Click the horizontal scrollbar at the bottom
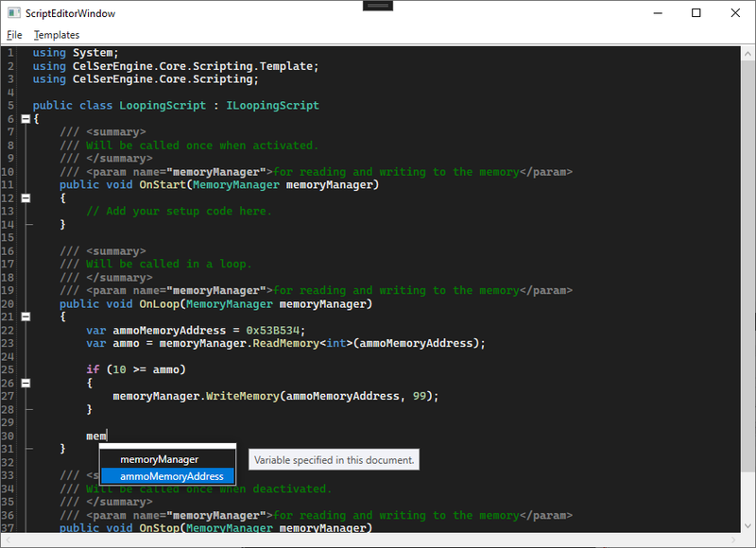 (378, 539)
